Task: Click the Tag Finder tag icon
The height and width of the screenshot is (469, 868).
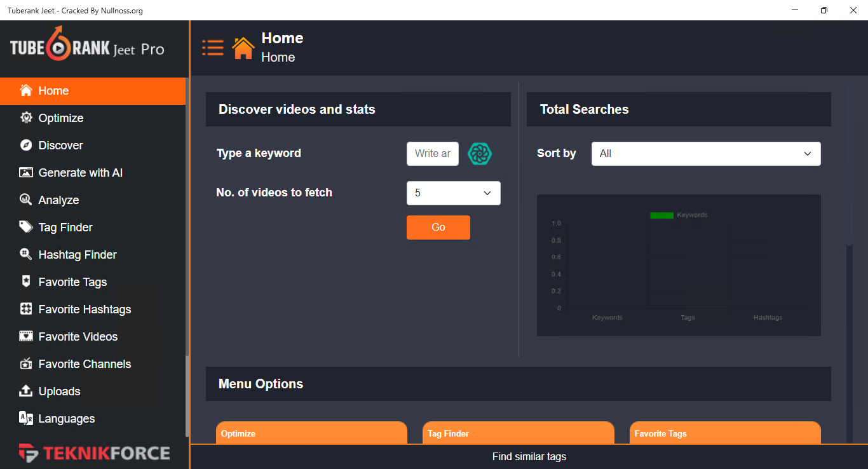Action: pos(26,227)
